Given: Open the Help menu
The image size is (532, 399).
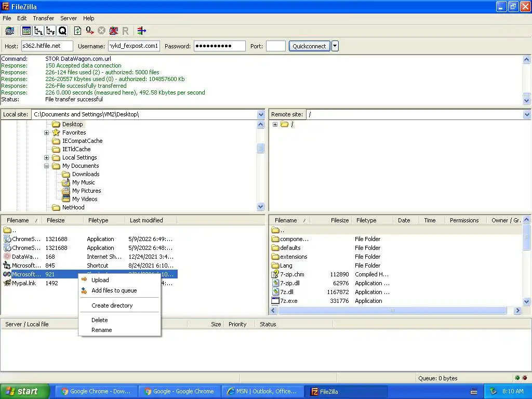Looking at the screenshot, I should (88, 18).
